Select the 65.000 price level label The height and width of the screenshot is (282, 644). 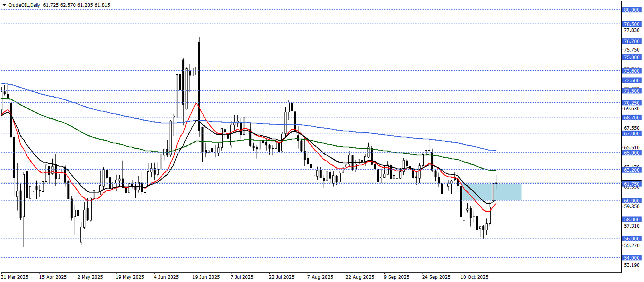pos(631,153)
